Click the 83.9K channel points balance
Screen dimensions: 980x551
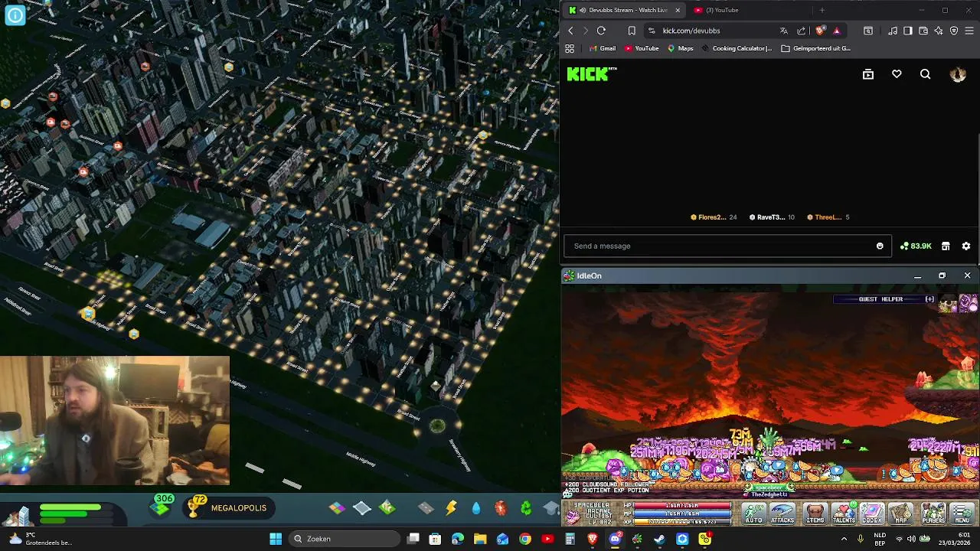pyautogui.click(x=916, y=246)
